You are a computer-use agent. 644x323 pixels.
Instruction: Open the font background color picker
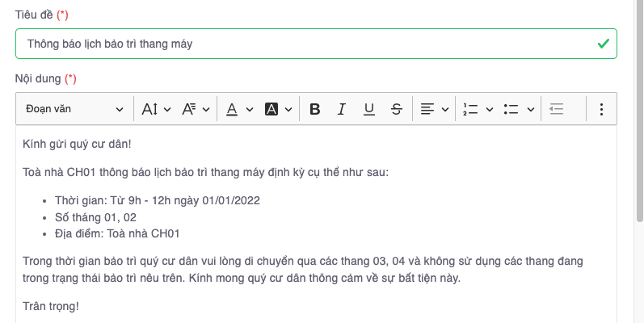[278, 109]
